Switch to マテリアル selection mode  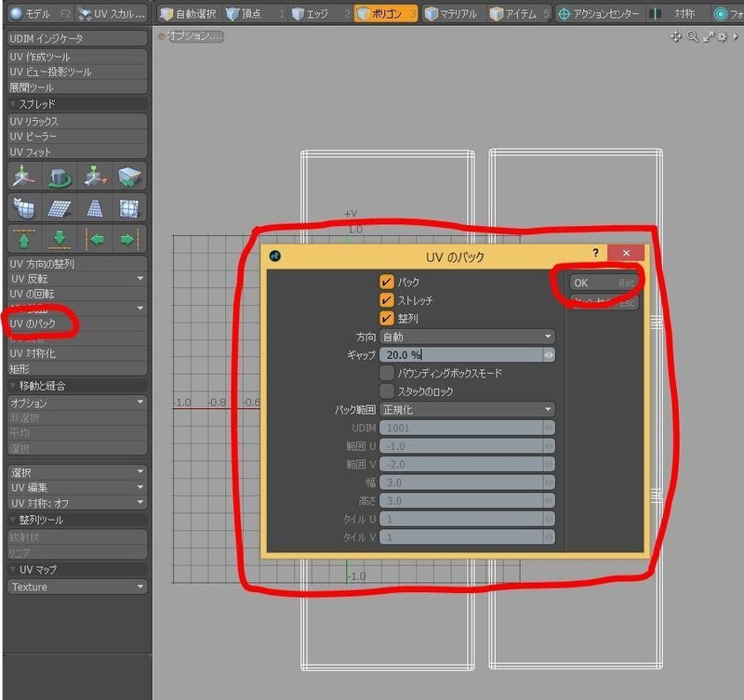tap(452, 14)
